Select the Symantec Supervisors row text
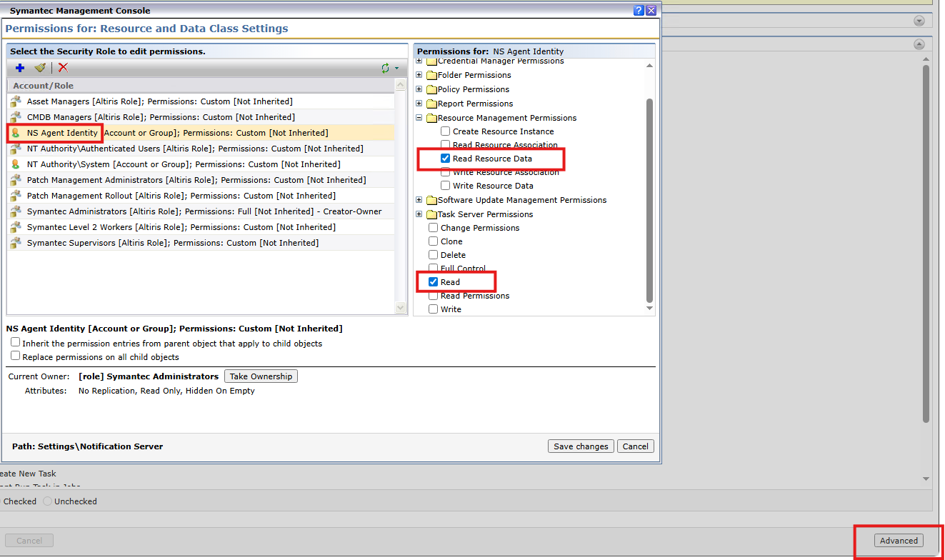This screenshot has height=560, width=945. coord(173,243)
